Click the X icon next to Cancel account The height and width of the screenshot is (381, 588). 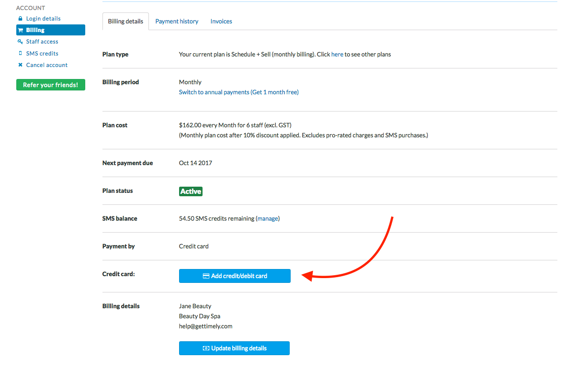pyautogui.click(x=20, y=65)
